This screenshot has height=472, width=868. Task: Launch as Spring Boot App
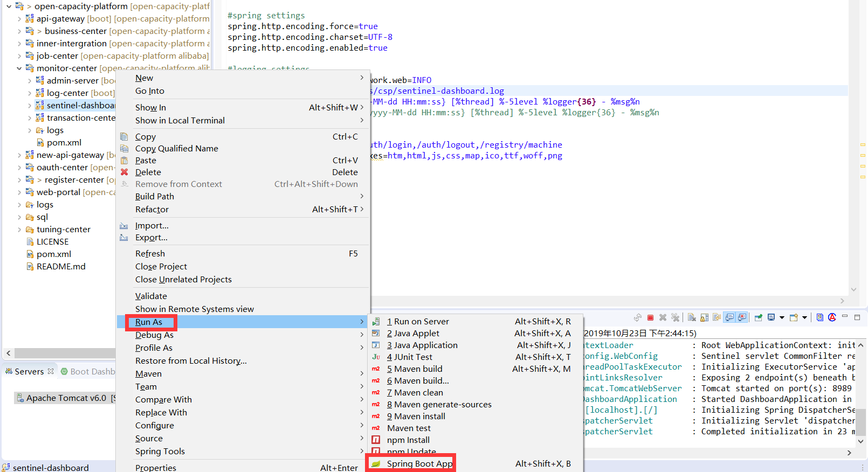point(476,463)
